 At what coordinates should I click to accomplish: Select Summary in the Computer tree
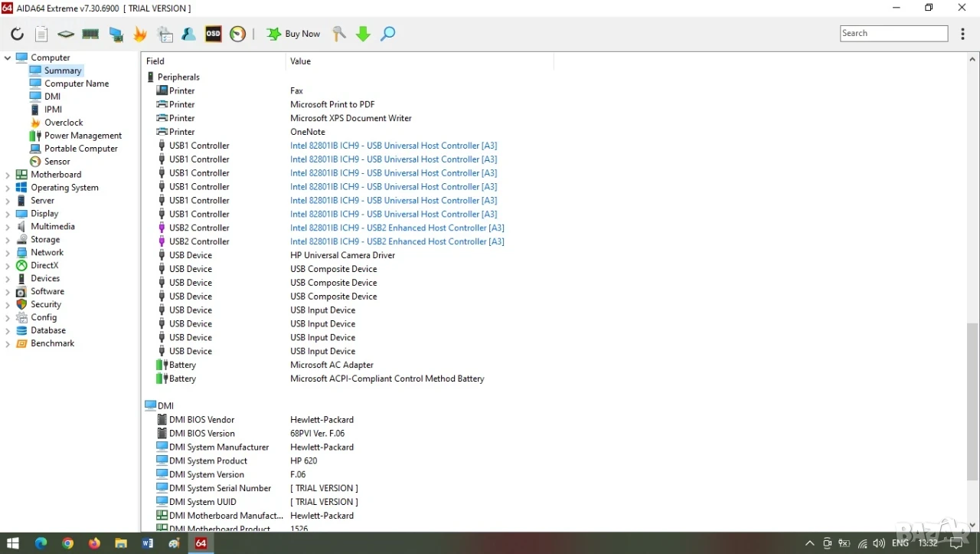pos(62,70)
